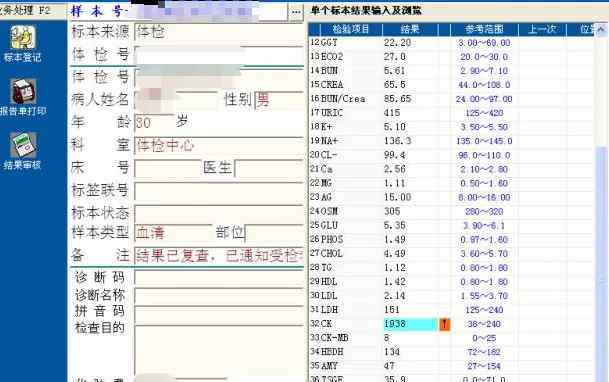Click the 检验项目 column header
609x382 pixels.
click(x=351, y=29)
